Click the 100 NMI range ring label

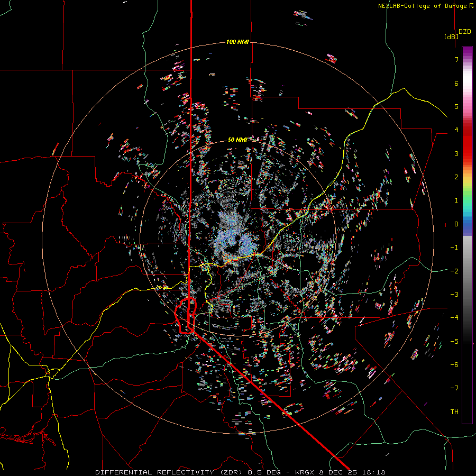pyautogui.click(x=237, y=42)
